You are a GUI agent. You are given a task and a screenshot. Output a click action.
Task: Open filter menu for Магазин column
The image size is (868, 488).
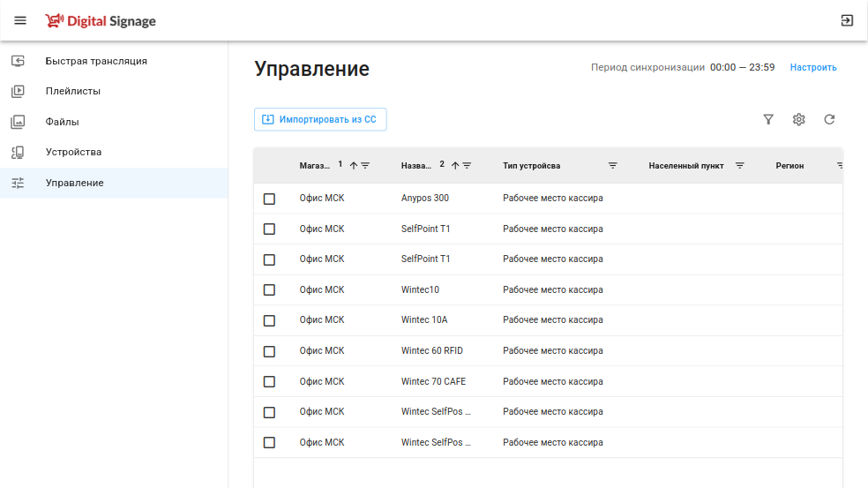tap(365, 166)
